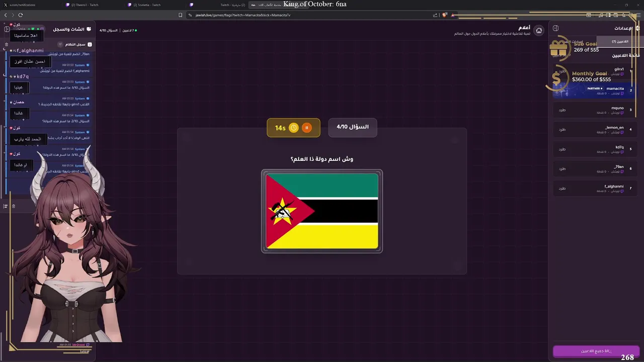This screenshot has width=644, height=362.
Task: Click the أعلام game title
Action: coord(524,28)
